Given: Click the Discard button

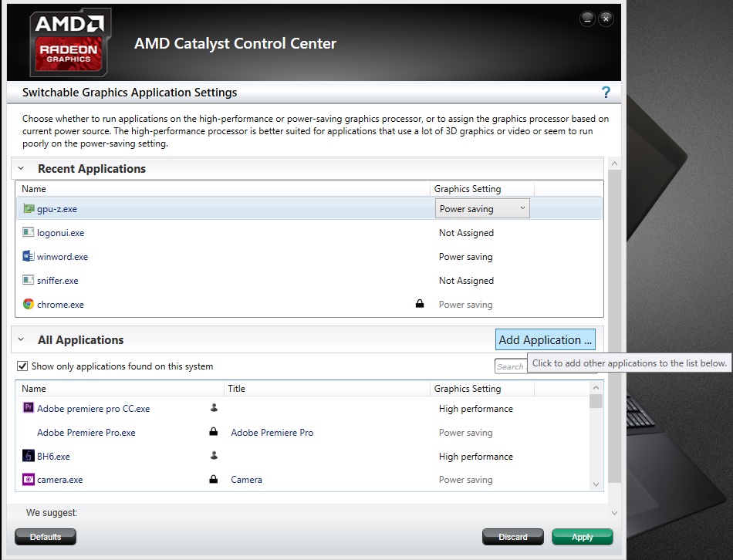Looking at the screenshot, I should tap(513, 537).
